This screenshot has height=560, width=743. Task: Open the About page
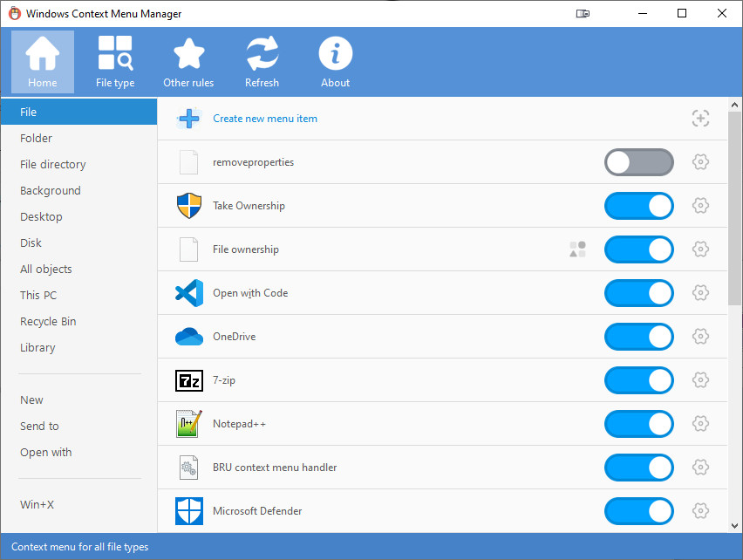(x=335, y=62)
